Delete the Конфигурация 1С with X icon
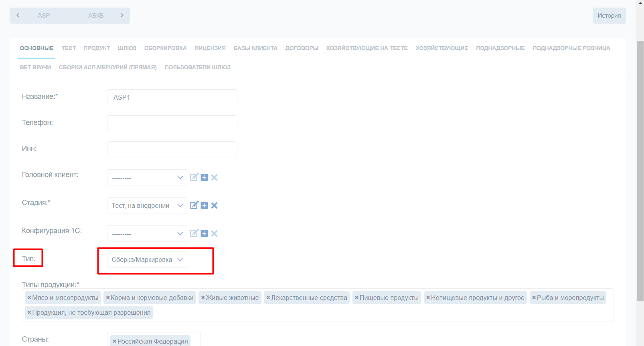644x346 pixels. coord(214,233)
